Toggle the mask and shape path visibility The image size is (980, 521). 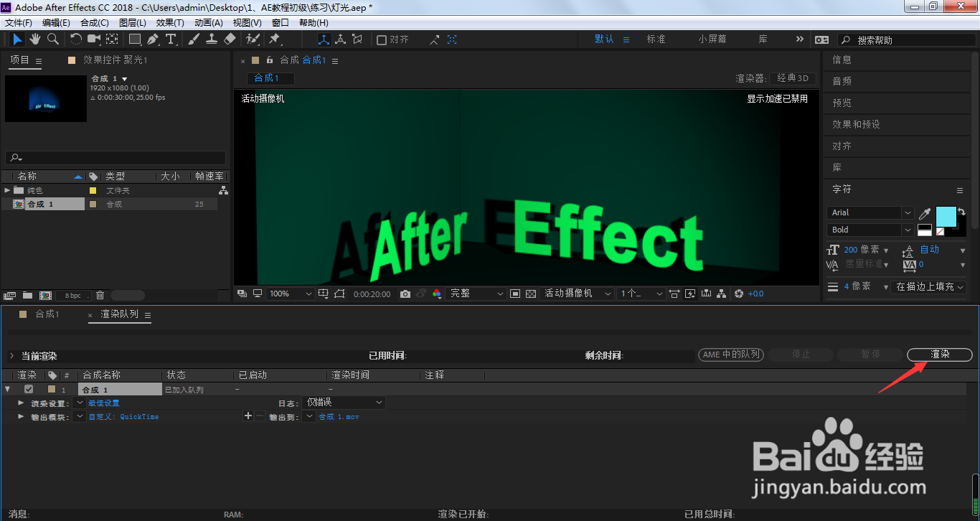click(x=339, y=294)
